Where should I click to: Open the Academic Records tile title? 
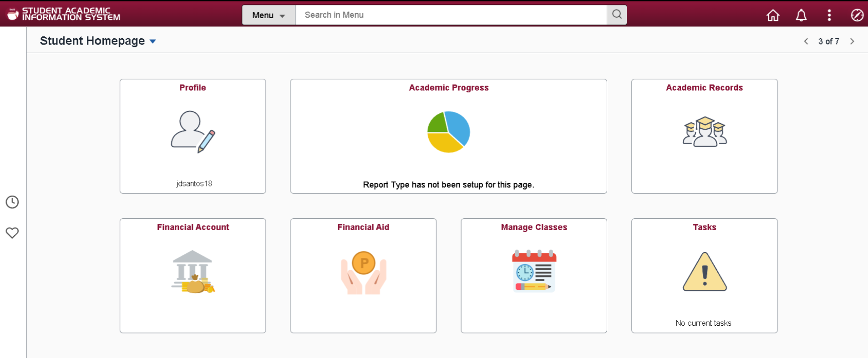pyautogui.click(x=705, y=88)
